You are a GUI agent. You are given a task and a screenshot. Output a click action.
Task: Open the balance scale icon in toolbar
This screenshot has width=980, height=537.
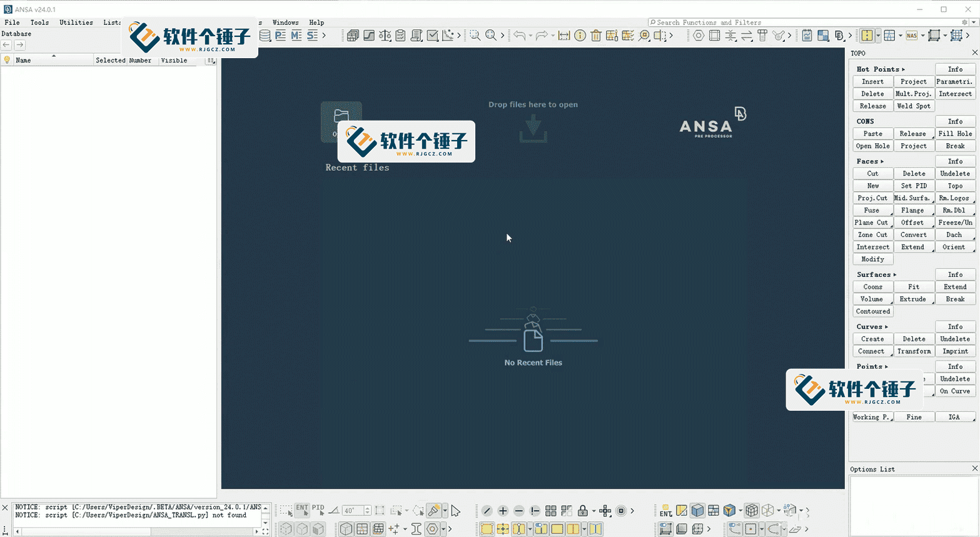coord(385,36)
